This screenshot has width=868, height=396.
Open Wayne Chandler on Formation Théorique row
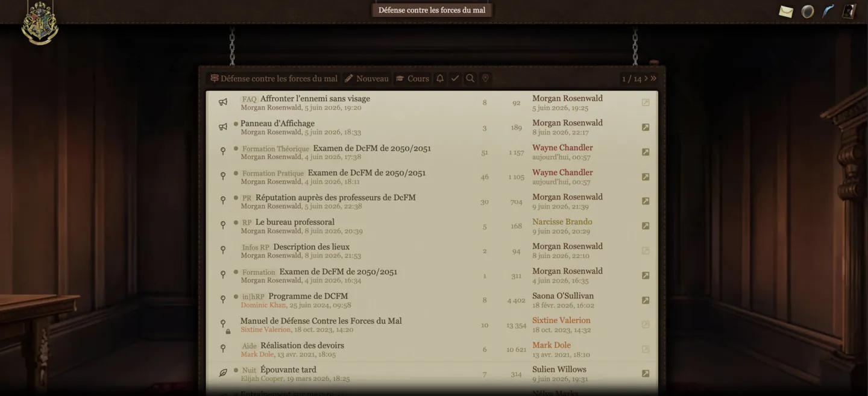coord(562,148)
